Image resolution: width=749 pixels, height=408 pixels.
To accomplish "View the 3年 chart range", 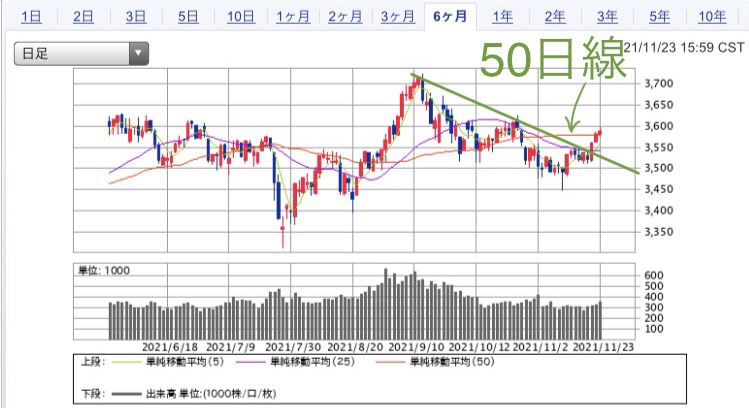I will (x=607, y=17).
